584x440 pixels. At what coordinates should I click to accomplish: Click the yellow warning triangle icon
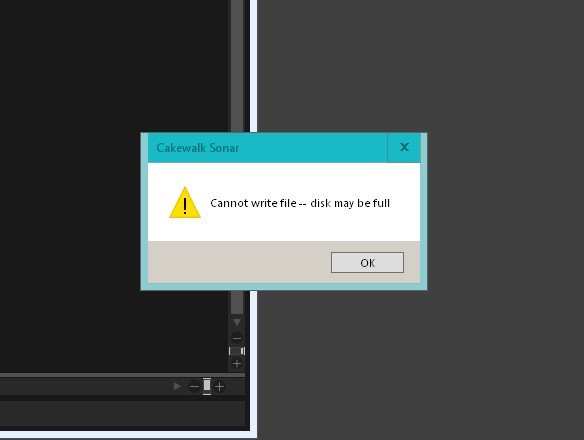(x=185, y=203)
